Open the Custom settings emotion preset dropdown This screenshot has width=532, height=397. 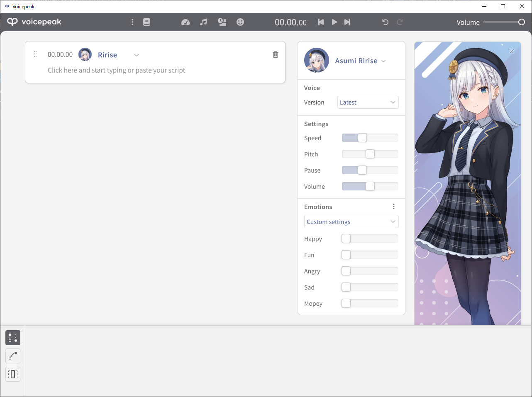coord(351,222)
